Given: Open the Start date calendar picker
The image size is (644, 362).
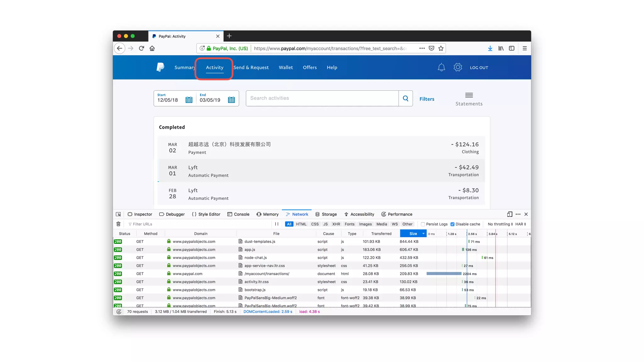Looking at the screenshot, I should [x=189, y=100].
